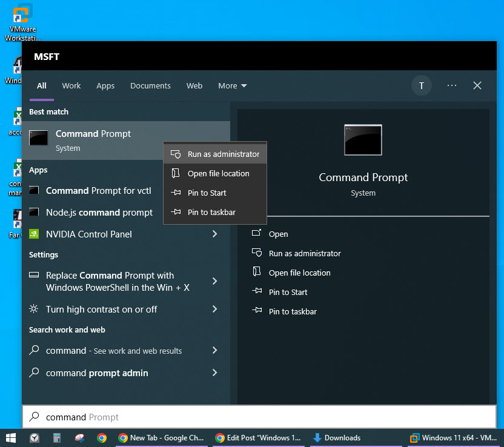Open the calculator icon in the taskbar

pyautogui.click(x=57, y=438)
